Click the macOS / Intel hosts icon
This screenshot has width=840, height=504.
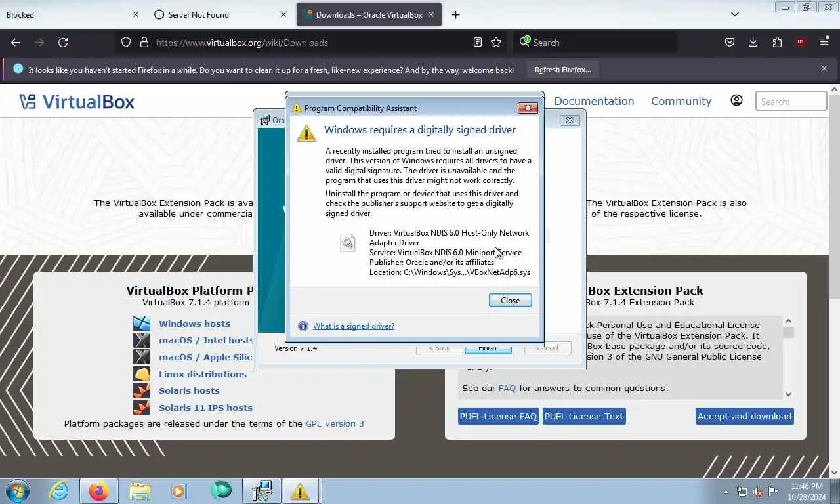[x=142, y=340]
